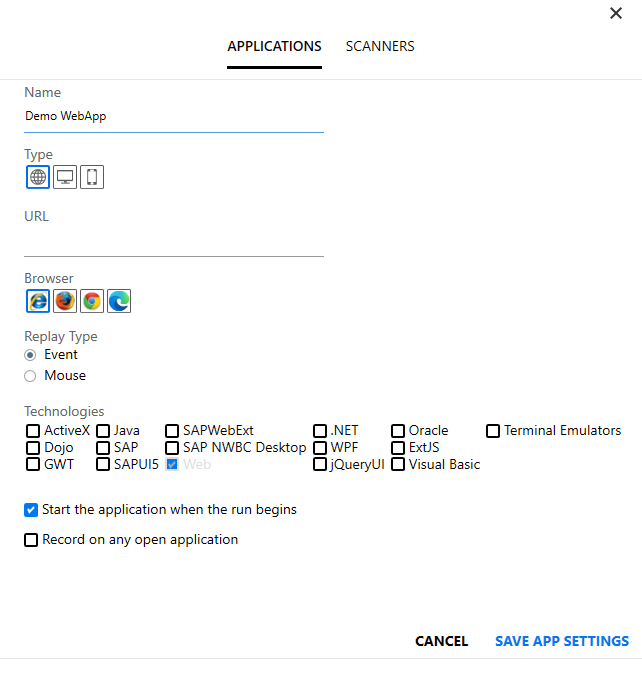This screenshot has height=700, width=642.
Task: Click into the URL input field
Action: (174, 242)
